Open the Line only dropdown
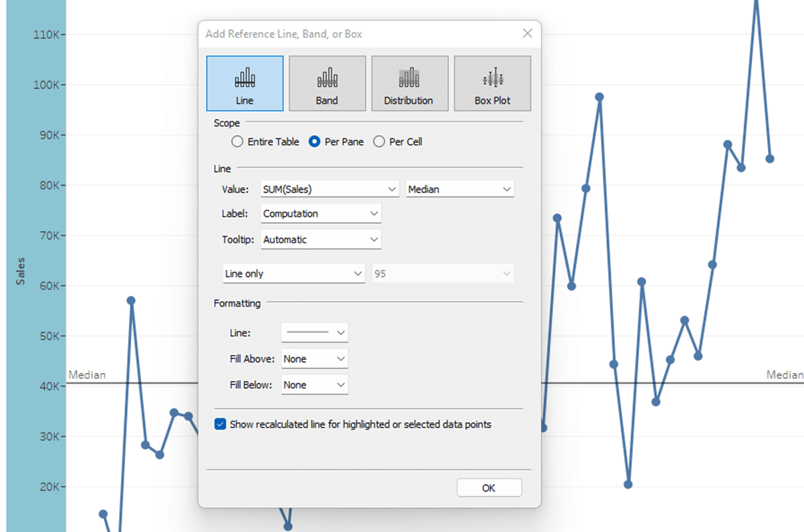 294,273
